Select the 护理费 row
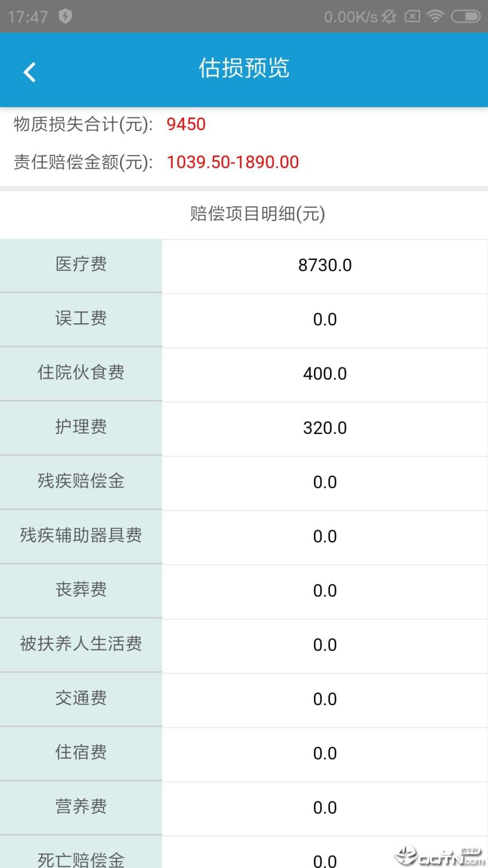488x868 pixels. tap(81, 428)
